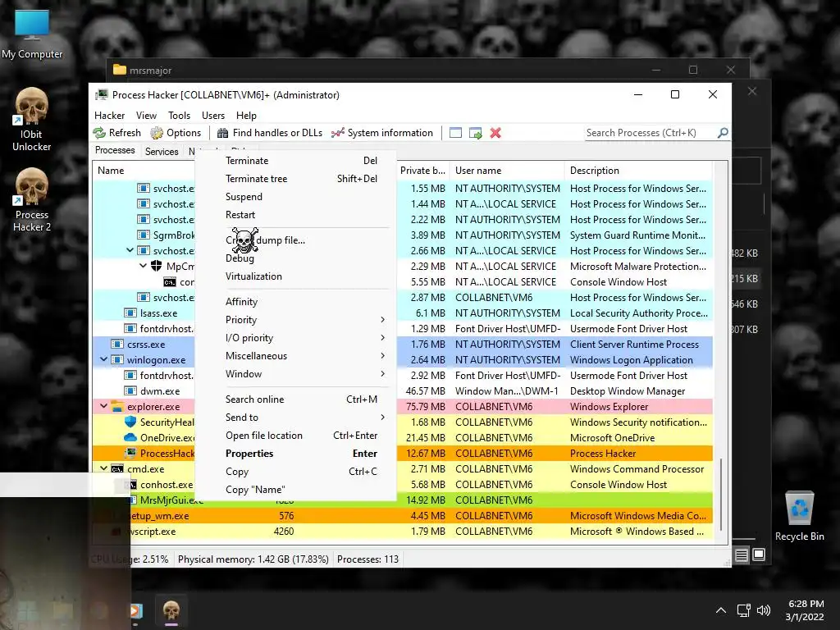The width and height of the screenshot is (840, 630).
Task: Collapse the MpCmdRun tree node
Action: 143,266
